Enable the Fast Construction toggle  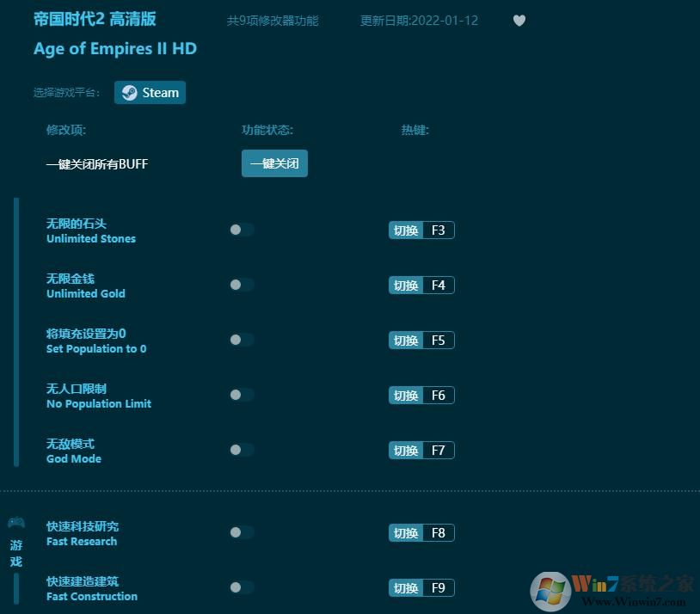pos(241,587)
